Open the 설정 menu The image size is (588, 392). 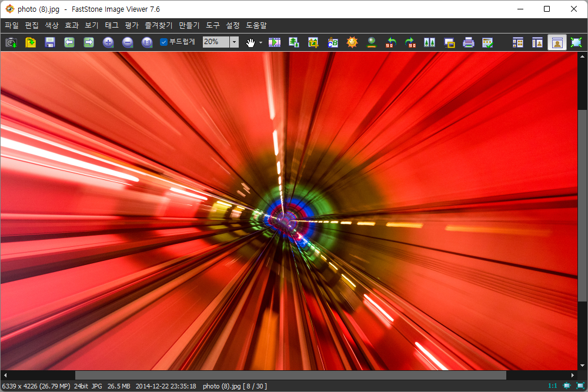[x=232, y=25]
